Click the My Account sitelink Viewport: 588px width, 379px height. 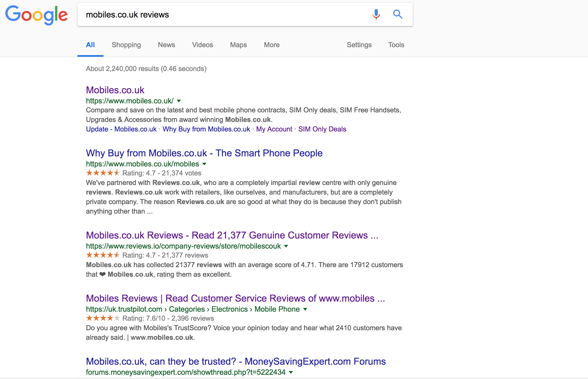pyautogui.click(x=274, y=129)
